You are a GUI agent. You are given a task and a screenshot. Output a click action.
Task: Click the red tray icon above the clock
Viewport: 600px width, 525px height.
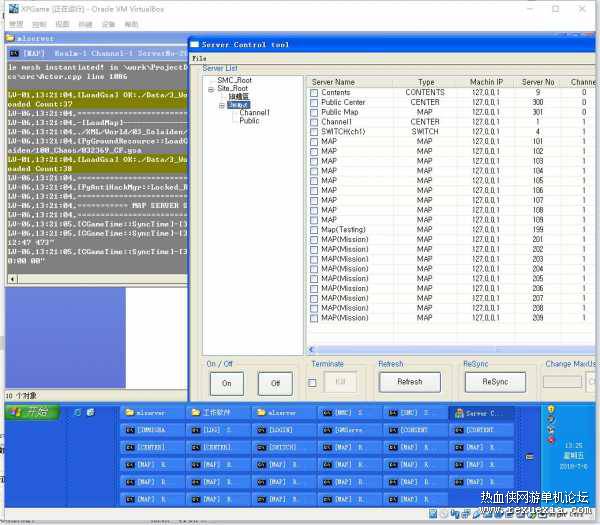551,440
